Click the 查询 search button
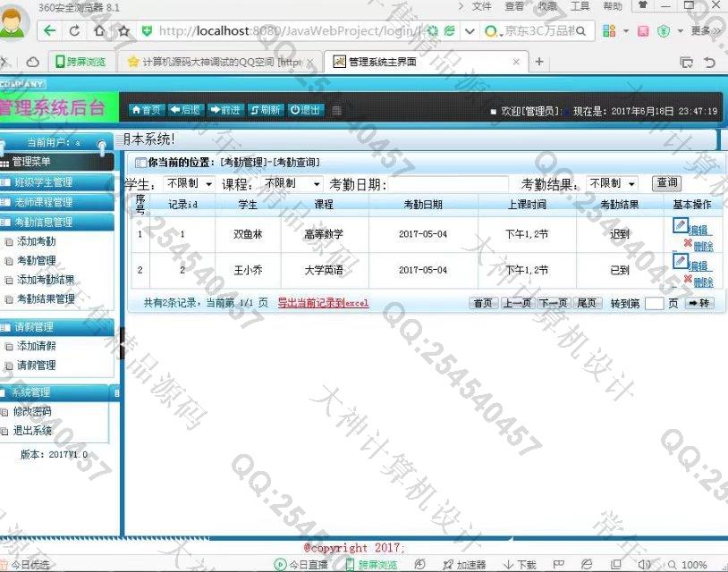 [666, 183]
